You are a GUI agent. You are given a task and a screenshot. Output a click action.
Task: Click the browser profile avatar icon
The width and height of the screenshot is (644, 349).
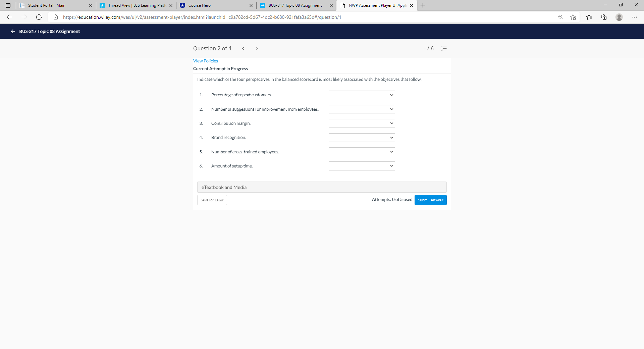point(619,17)
